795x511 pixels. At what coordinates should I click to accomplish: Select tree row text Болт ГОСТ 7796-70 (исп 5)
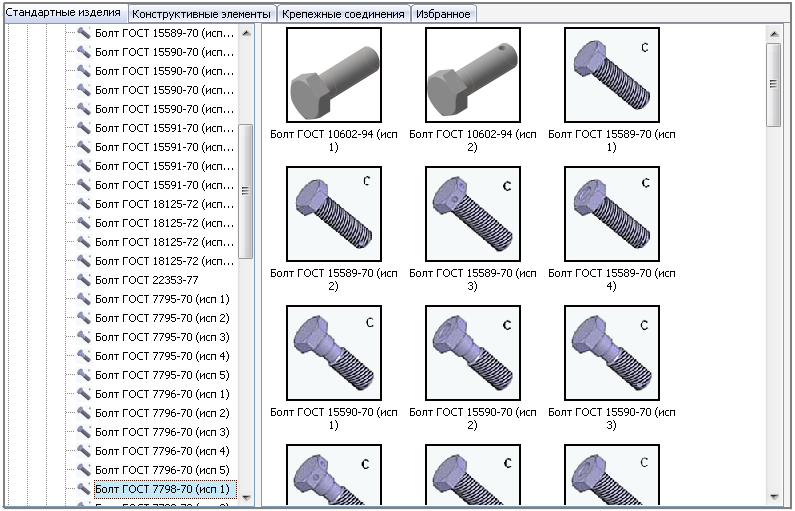[x=162, y=470]
